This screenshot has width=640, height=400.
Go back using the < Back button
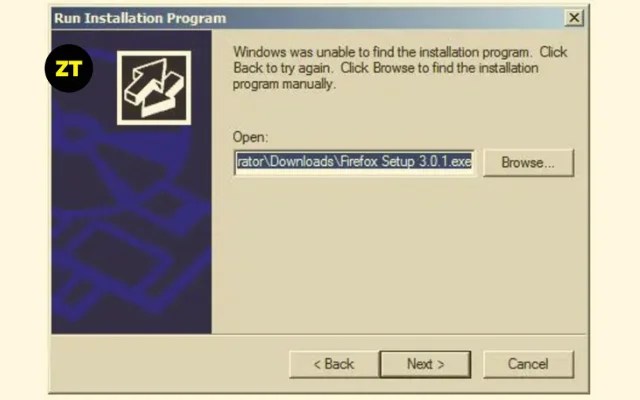pos(333,364)
